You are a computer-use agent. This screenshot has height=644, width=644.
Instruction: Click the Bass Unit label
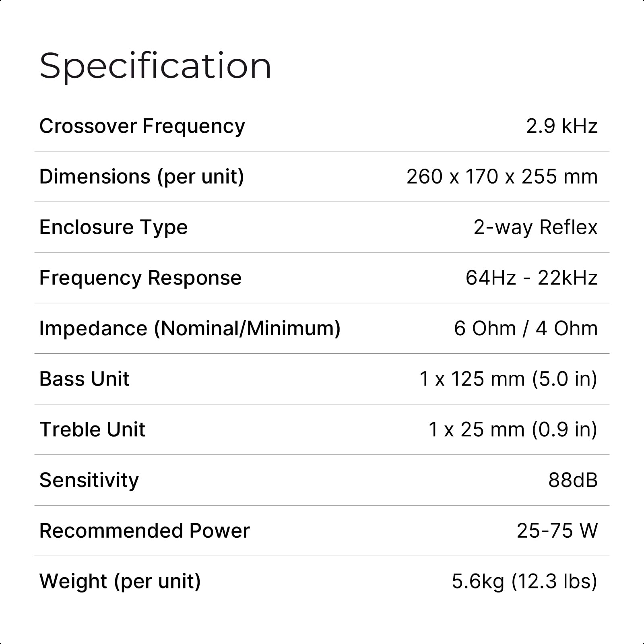(x=84, y=379)
